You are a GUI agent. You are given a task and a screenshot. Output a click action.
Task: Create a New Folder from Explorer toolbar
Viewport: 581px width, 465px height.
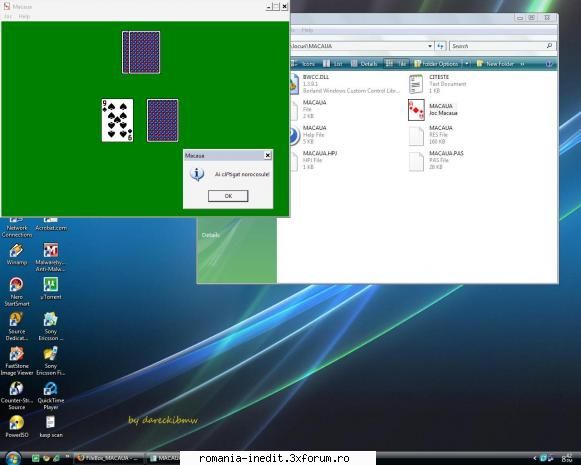495,64
